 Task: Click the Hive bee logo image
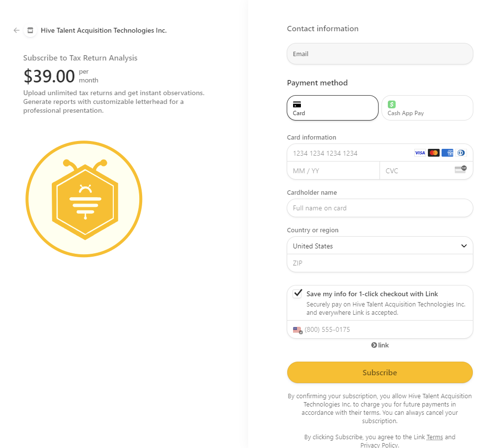tap(84, 199)
